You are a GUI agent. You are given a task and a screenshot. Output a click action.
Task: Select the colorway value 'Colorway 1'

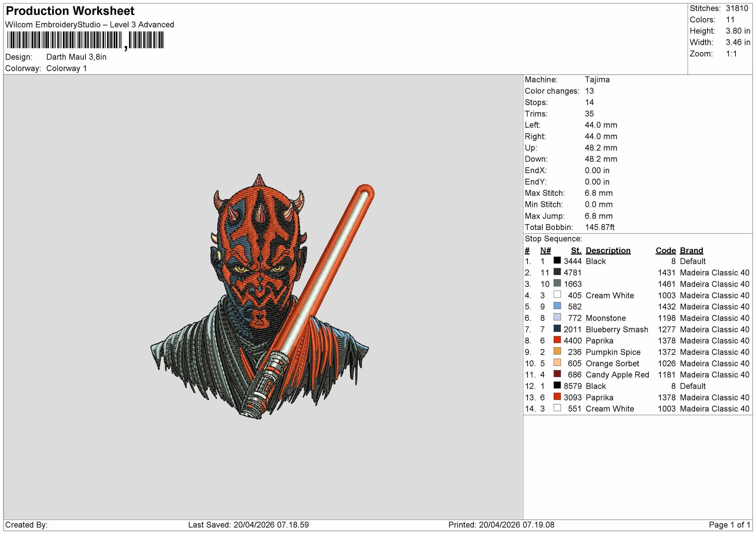tap(66, 68)
